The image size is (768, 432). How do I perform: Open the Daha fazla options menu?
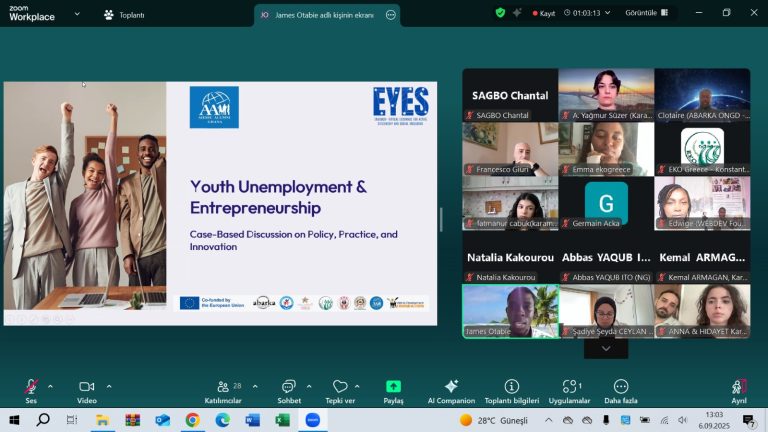point(620,388)
